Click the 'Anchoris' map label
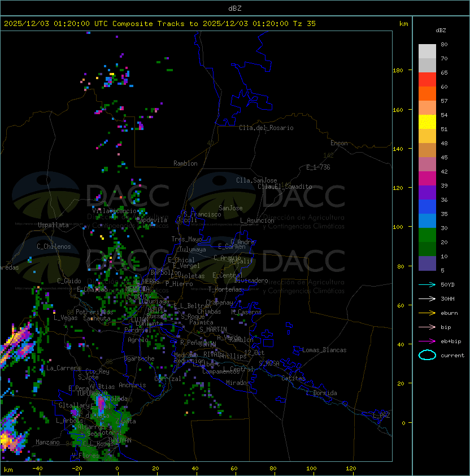470x476 pixels. pos(132,385)
